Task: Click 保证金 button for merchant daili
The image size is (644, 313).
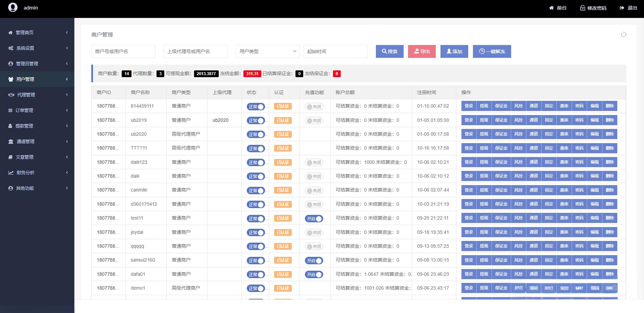Action: [501, 176]
